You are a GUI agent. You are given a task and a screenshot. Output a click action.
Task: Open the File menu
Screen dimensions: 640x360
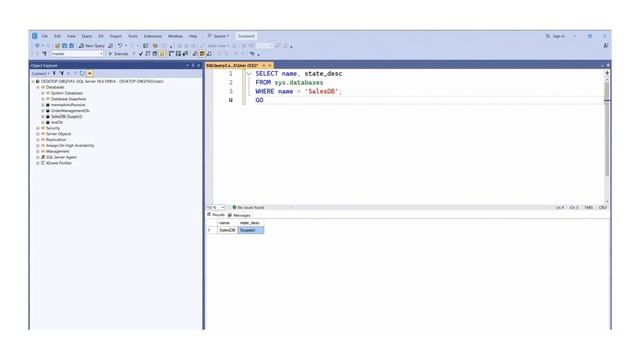coord(44,36)
